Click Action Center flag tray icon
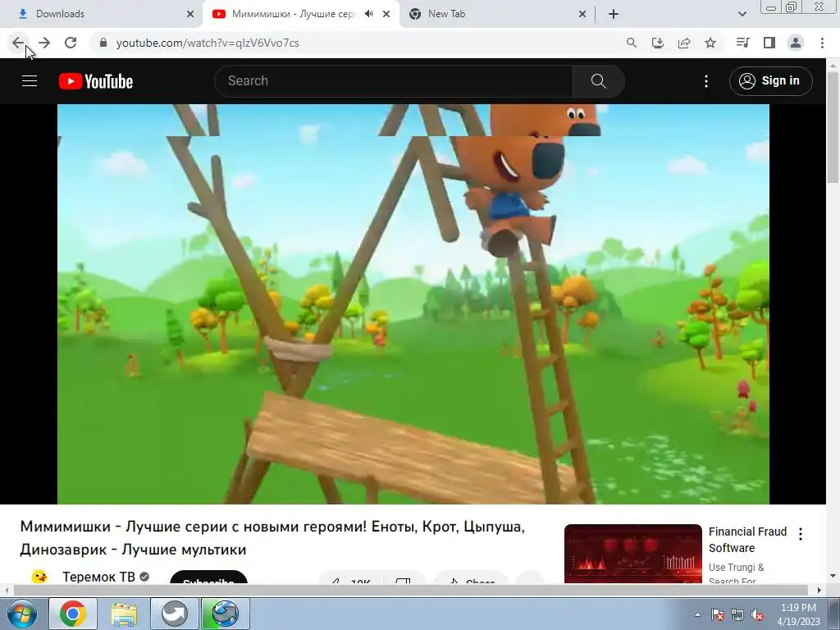Screen dimensions: 840x630 718,615
